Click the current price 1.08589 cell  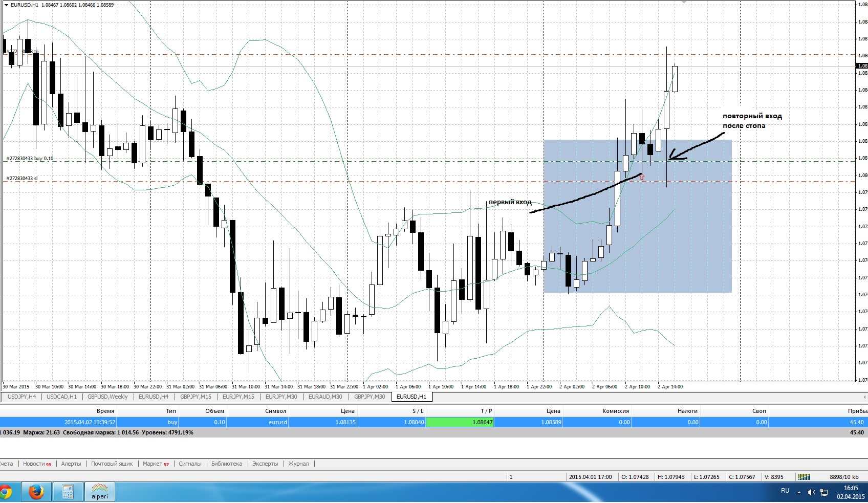pos(551,422)
